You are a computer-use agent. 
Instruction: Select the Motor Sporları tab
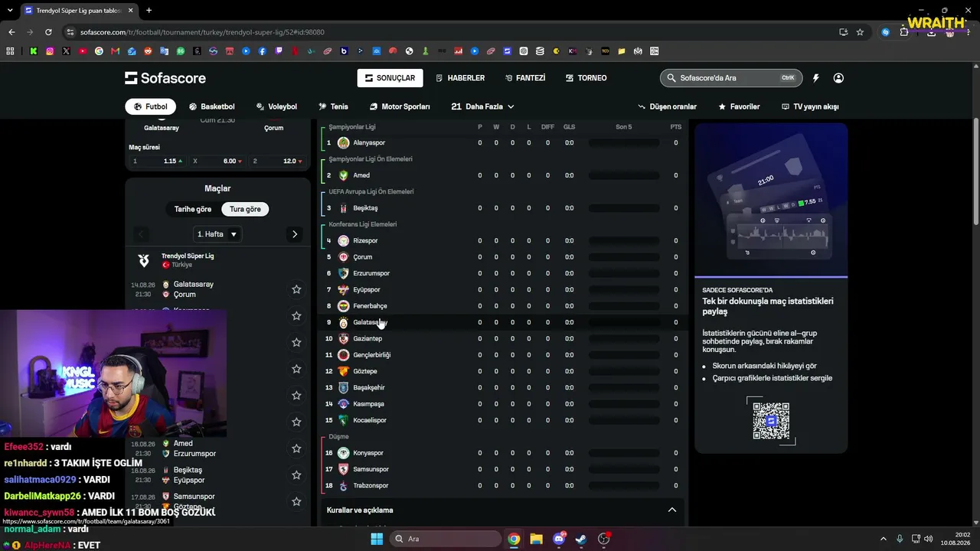[x=400, y=106]
